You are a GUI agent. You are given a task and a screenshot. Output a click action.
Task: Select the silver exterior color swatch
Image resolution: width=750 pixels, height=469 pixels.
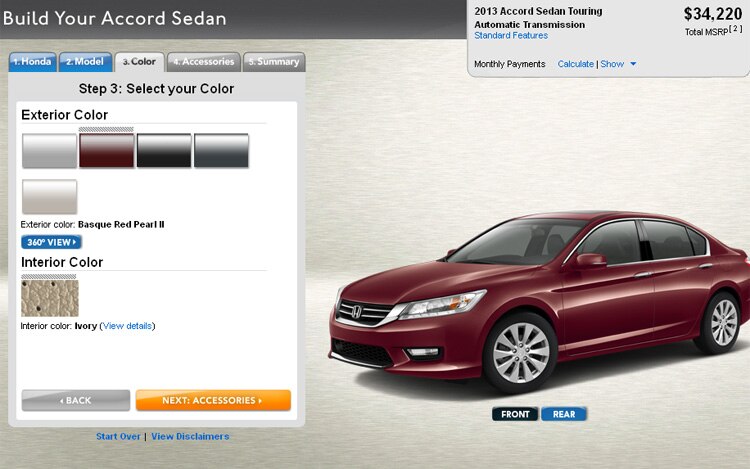[x=49, y=151]
